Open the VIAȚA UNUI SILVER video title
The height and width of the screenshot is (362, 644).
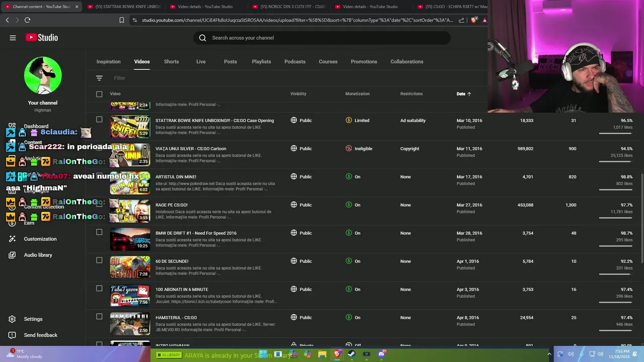pos(191,148)
